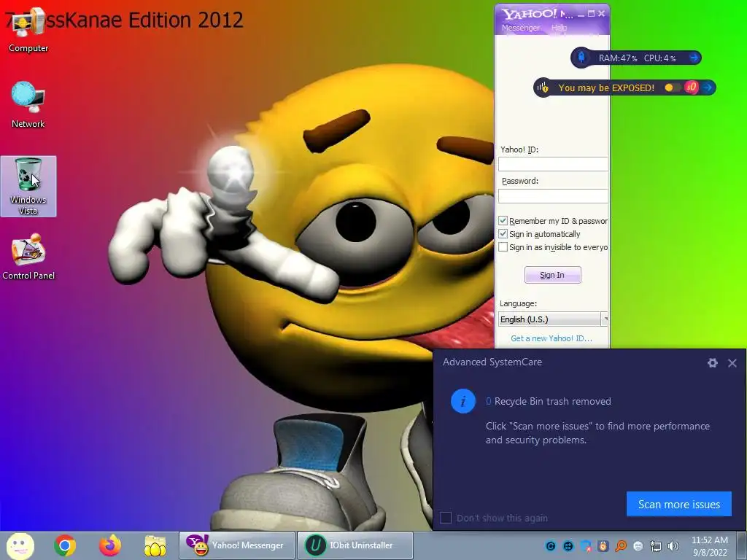The height and width of the screenshot is (560, 747).
Task: Click the Yahoo Messenger sleepy-face tray icon
Action: (638, 546)
